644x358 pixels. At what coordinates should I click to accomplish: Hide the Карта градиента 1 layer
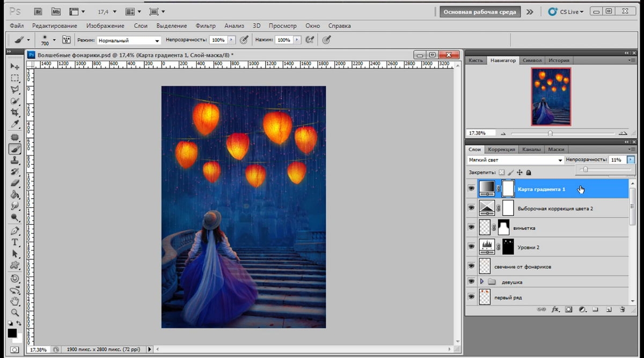(x=471, y=188)
